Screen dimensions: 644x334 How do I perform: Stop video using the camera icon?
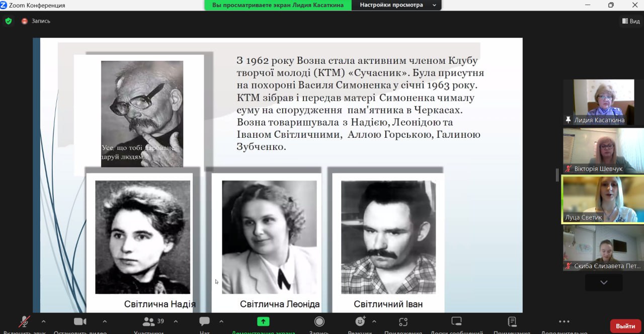(x=80, y=322)
